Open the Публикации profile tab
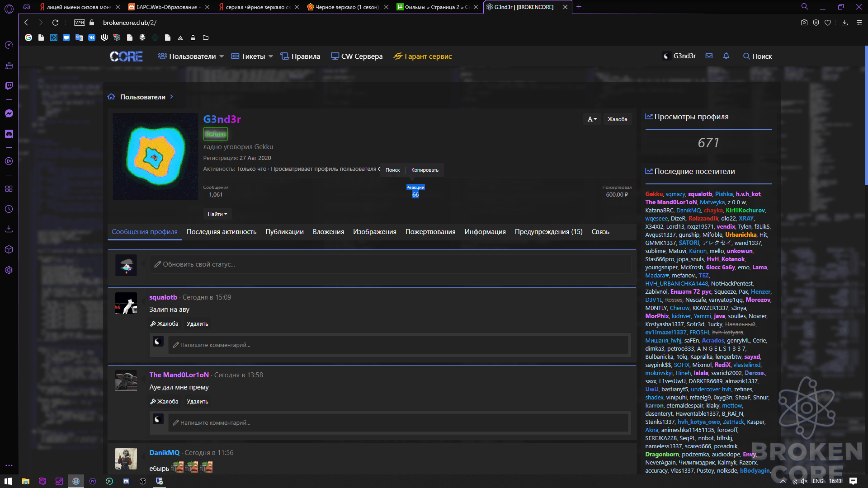This screenshot has width=868, height=488. [x=284, y=232]
